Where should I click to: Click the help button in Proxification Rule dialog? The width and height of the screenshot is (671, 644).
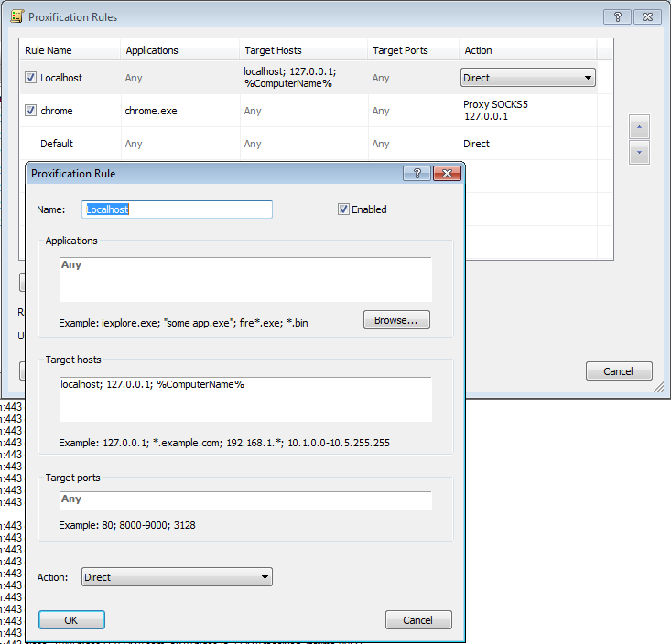point(417,174)
